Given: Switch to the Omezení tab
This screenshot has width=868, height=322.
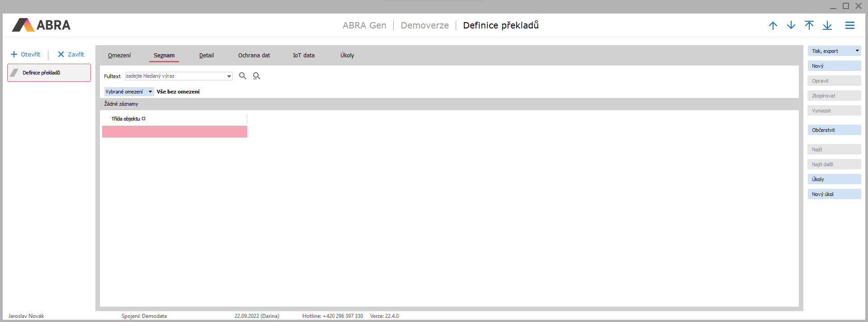Looking at the screenshot, I should coord(119,56).
